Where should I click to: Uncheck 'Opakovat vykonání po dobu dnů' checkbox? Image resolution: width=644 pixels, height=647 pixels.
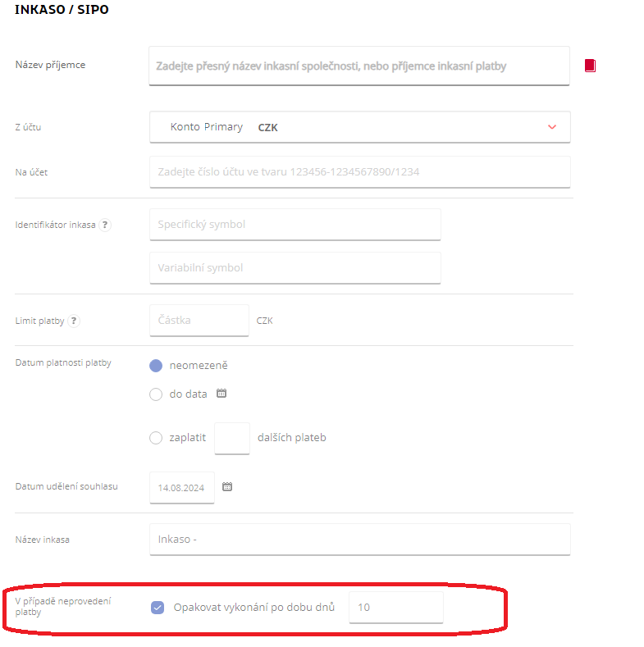pos(158,608)
